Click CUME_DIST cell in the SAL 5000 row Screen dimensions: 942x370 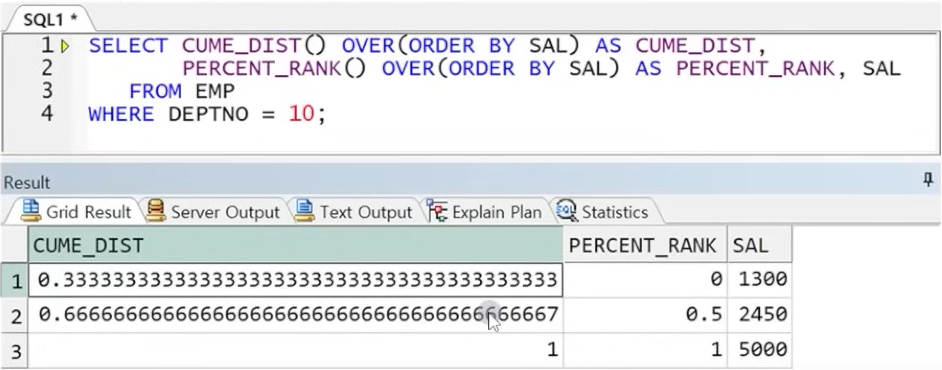(x=296, y=350)
